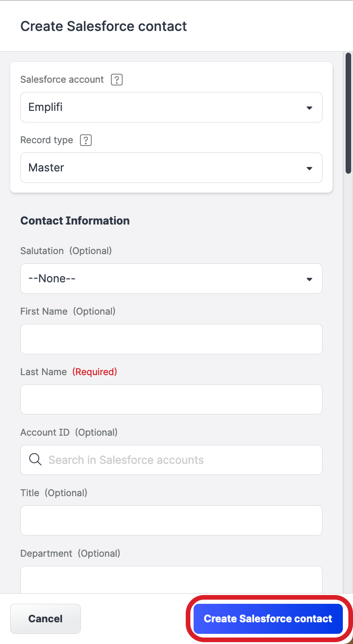Viewport: 353px width, 644px height.
Task: Click the Emplifi dropdown caret arrow
Action: coord(310,108)
